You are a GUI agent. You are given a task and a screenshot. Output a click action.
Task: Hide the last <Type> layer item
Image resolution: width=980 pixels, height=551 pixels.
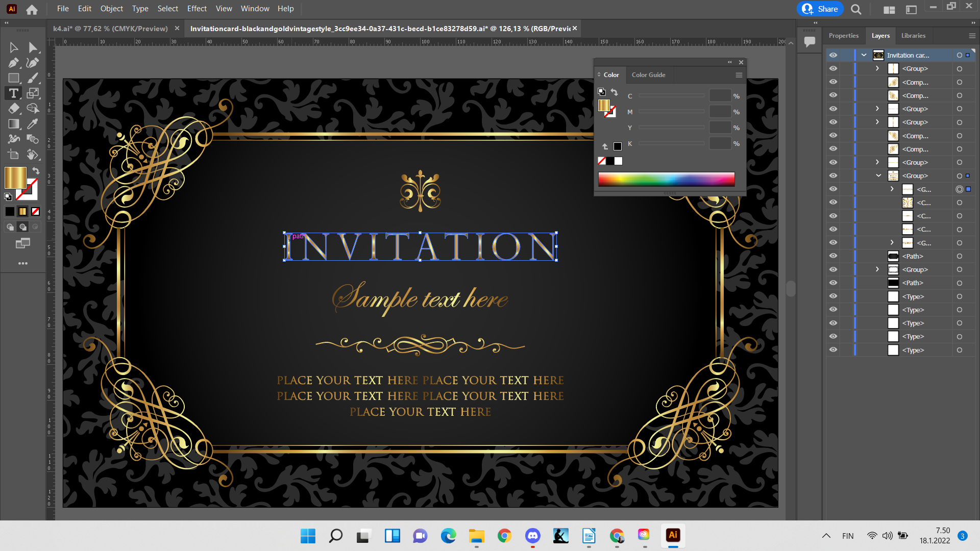click(833, 350)
